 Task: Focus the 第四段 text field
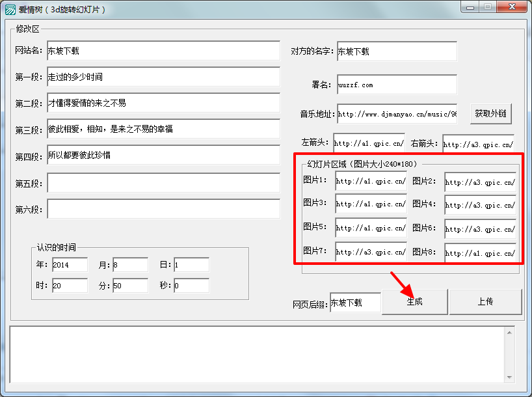tap(163, 155)
